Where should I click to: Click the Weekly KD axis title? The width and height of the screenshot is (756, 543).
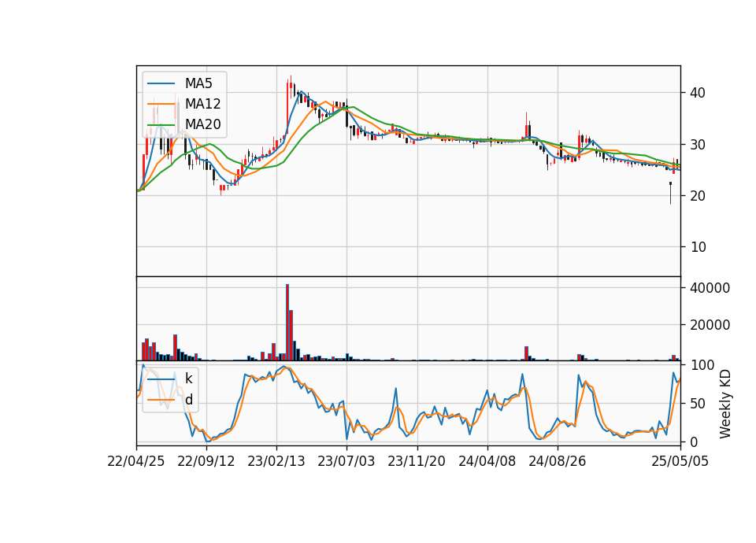click(725, 404)
